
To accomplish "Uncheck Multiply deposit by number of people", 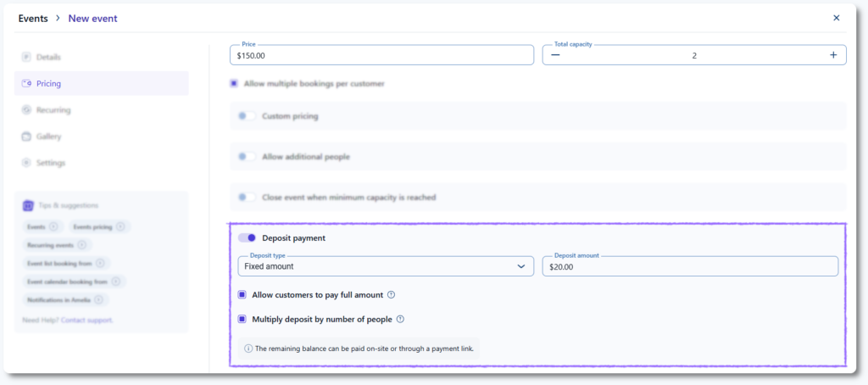I will [243, 320].
